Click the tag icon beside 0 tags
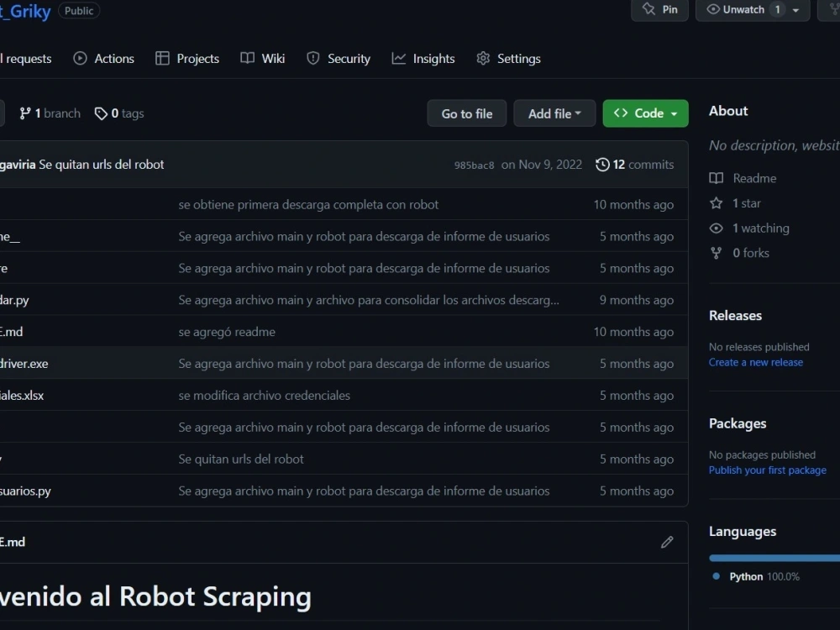Image resolution: width=840 pixels, height=630 pixels. click(x=101, y=113)
